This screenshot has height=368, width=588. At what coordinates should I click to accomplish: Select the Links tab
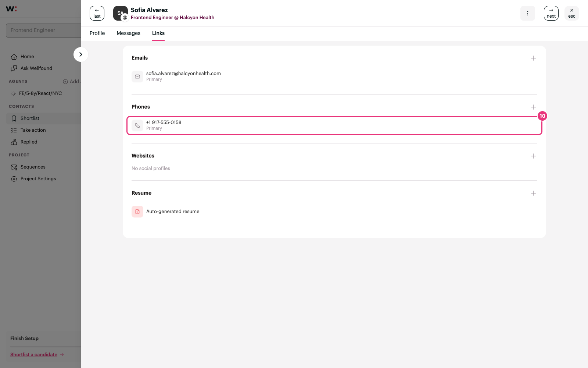point(158,33)
